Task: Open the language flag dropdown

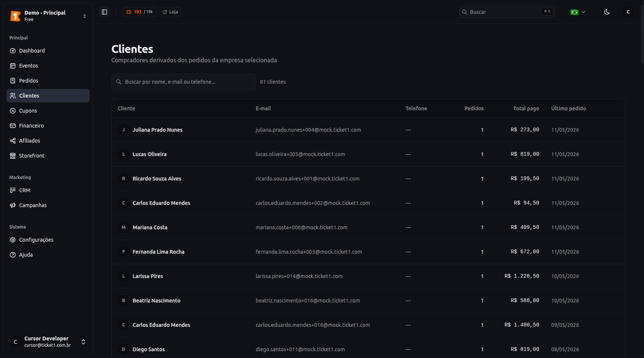Action: coord(578,12)
